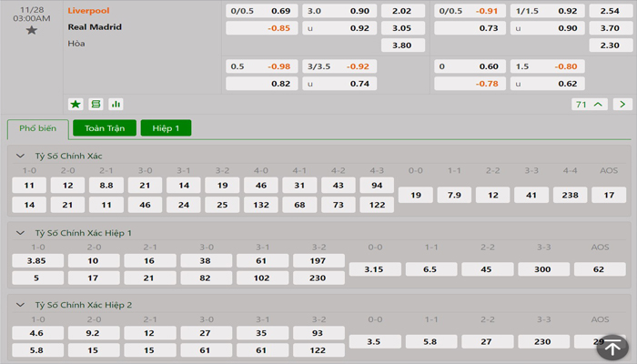637x364 pixels.
Task: Open the scoreboard icon next to green star
Action: [x=96, y=104]
